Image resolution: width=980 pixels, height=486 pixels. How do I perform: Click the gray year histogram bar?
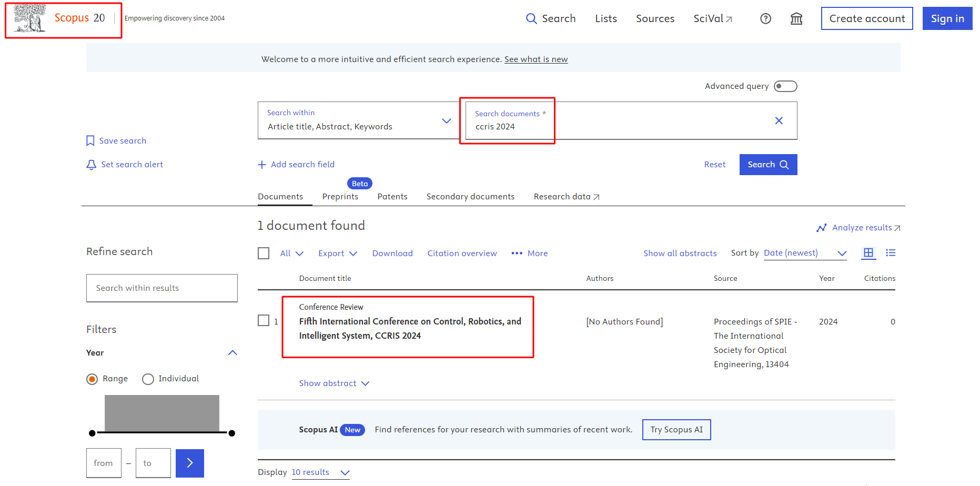click(162, 413)
